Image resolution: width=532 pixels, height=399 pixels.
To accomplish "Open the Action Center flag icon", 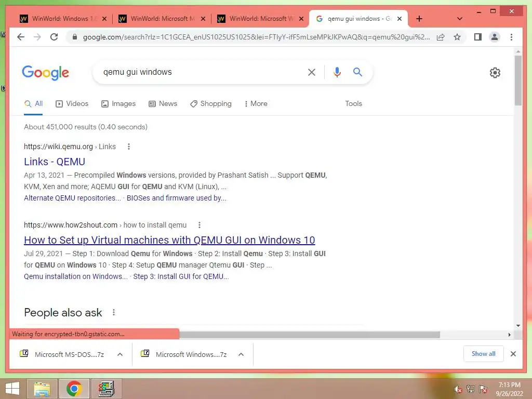I will click(483, 389).
